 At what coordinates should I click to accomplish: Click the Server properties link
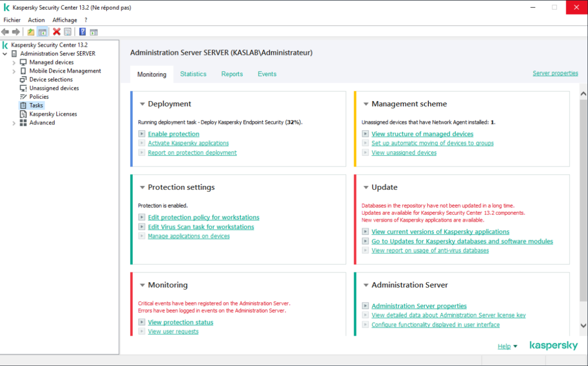tap(555, 73)
